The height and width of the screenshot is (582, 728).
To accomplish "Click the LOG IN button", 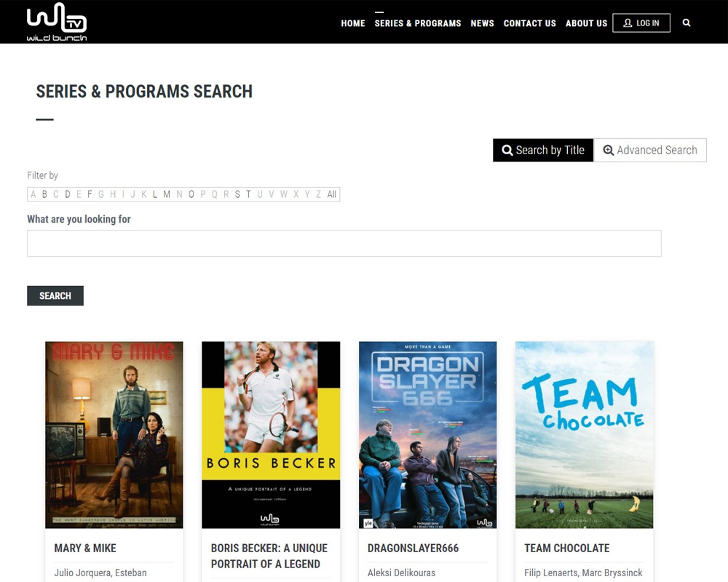I will click(x=641, y=23).
